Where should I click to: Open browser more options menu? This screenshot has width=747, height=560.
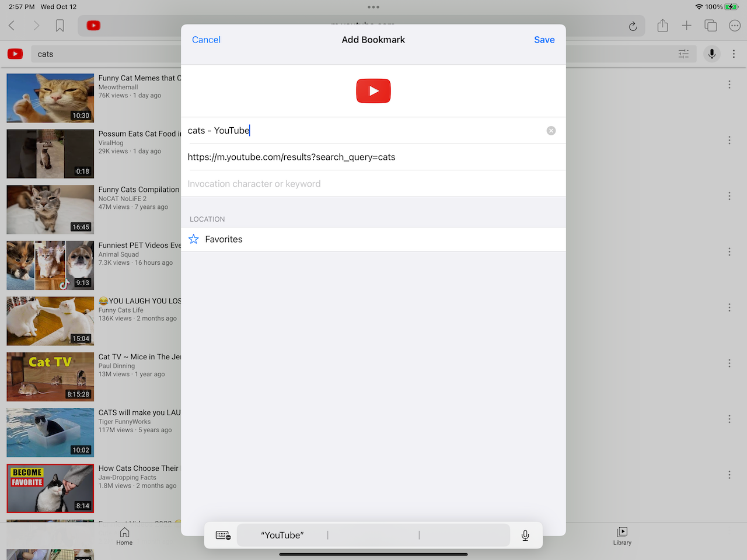(x=734, y=26)
